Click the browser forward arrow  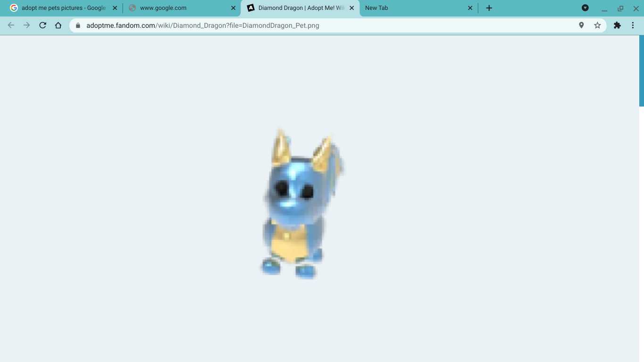point(27,25)
